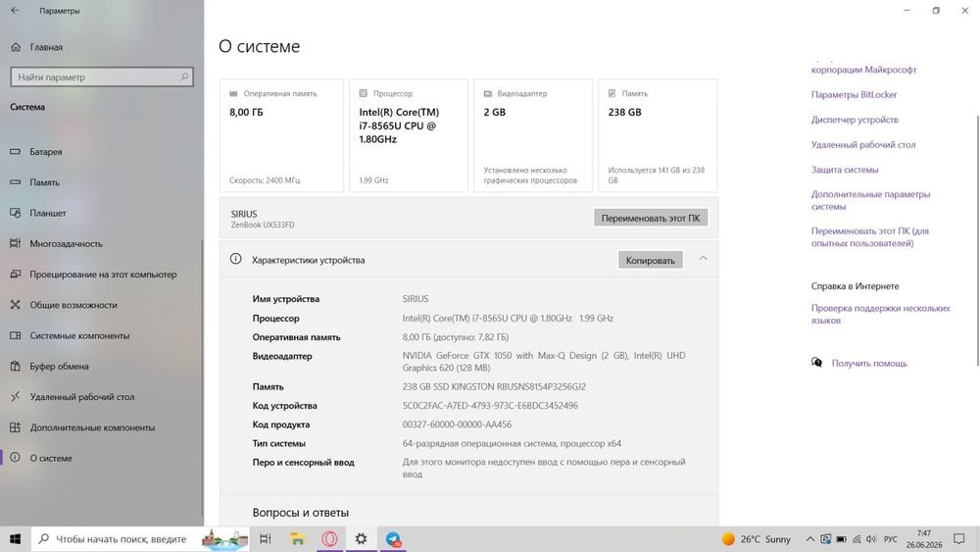Viewport: 980px width, 552px height.
Task: Go back with the arrow next to Параметры
Action: point(15,11)
